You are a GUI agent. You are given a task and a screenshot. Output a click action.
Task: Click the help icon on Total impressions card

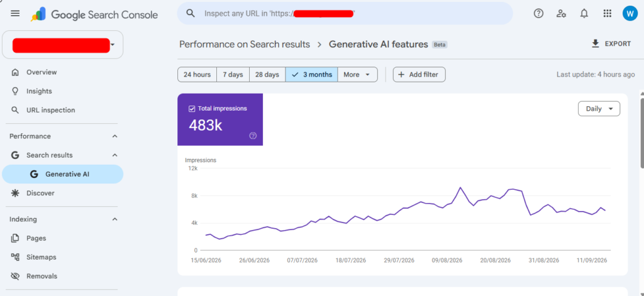[253, 136]
